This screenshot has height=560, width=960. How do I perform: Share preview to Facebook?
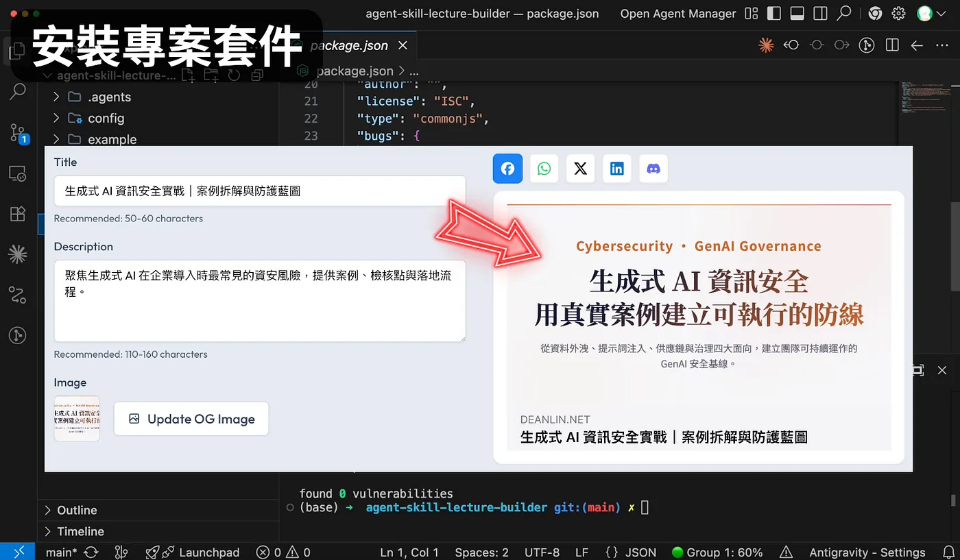pyautogui.click(x=507, y=169)
